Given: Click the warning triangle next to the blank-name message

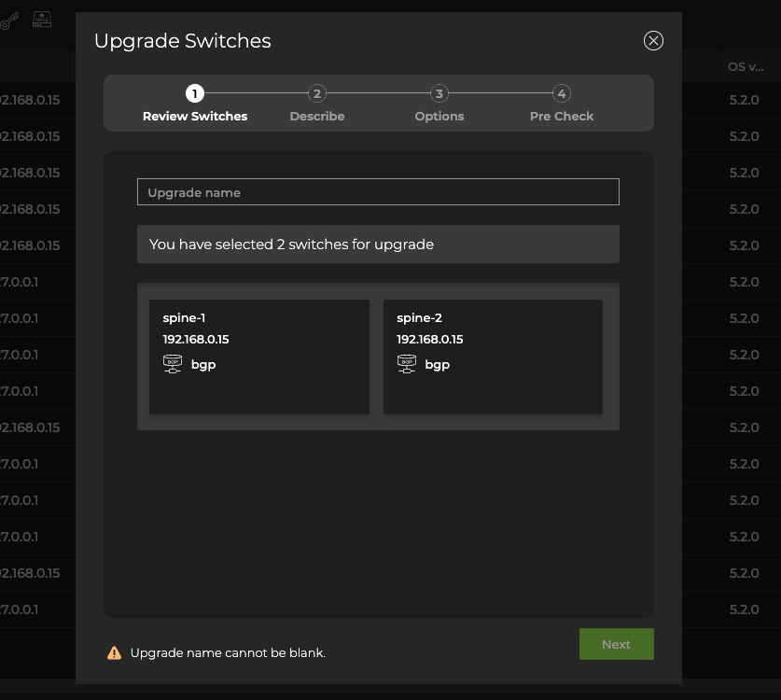Looking at the screenshot, I should [x=113, y=652].
